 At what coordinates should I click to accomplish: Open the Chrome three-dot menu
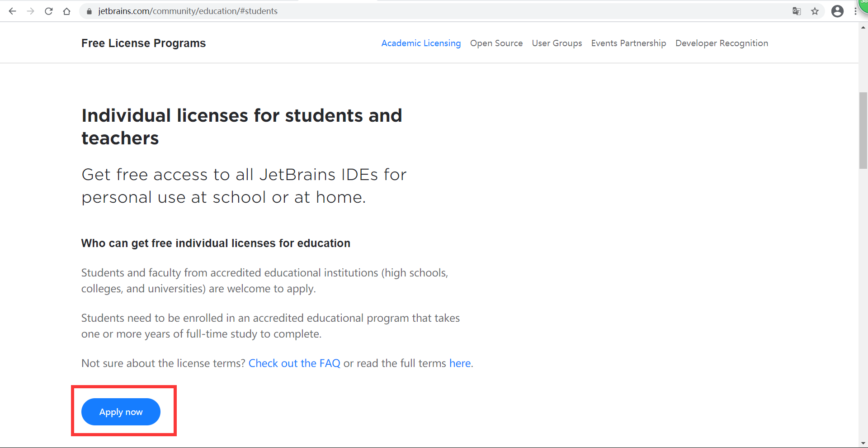point(855,11)
